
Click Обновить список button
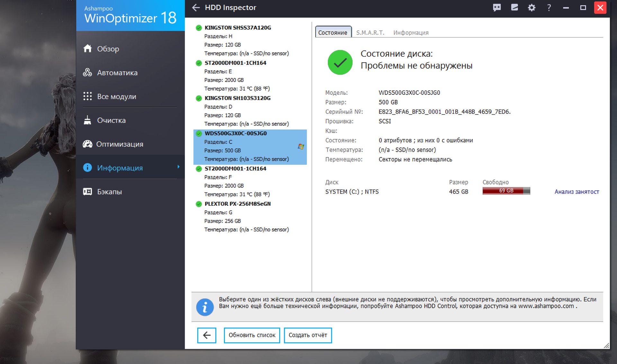[x=252, y=335]
